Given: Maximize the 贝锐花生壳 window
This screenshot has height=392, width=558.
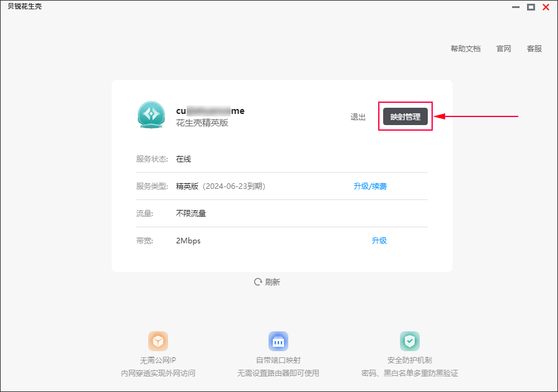Looking at the screenshot, I should (x=531, y=7).
